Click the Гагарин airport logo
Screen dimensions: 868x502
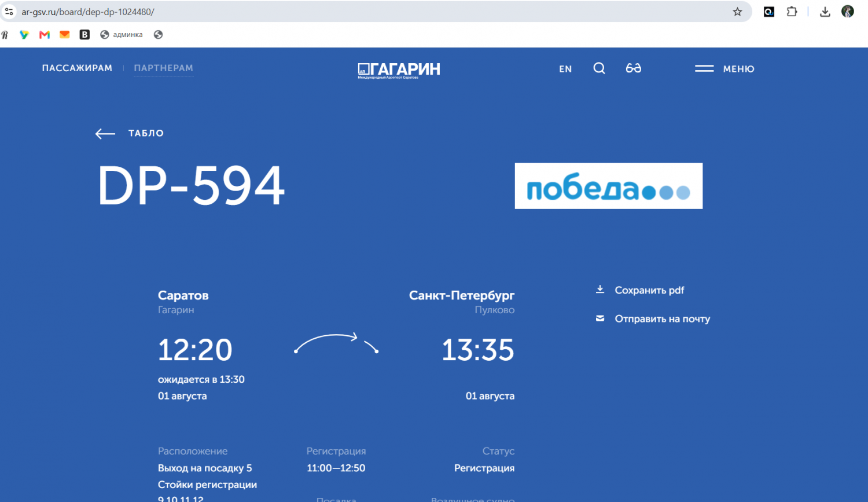[x=399, y=69]
